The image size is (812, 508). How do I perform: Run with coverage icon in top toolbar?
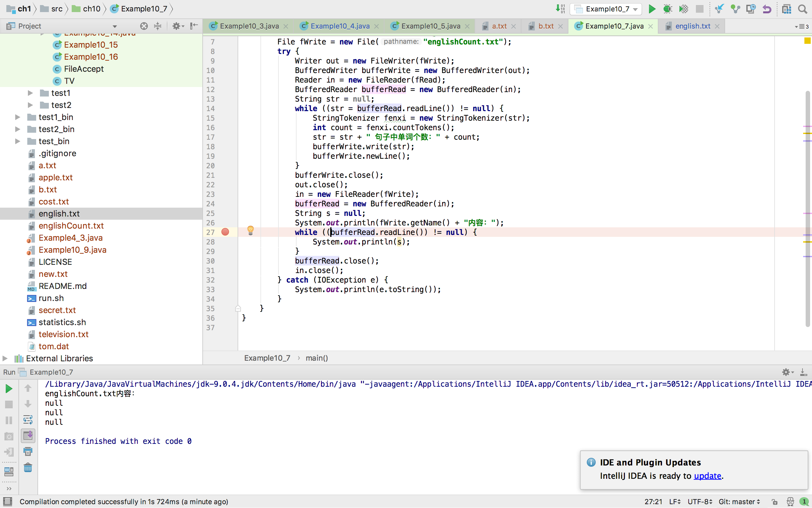click(684, 9)
